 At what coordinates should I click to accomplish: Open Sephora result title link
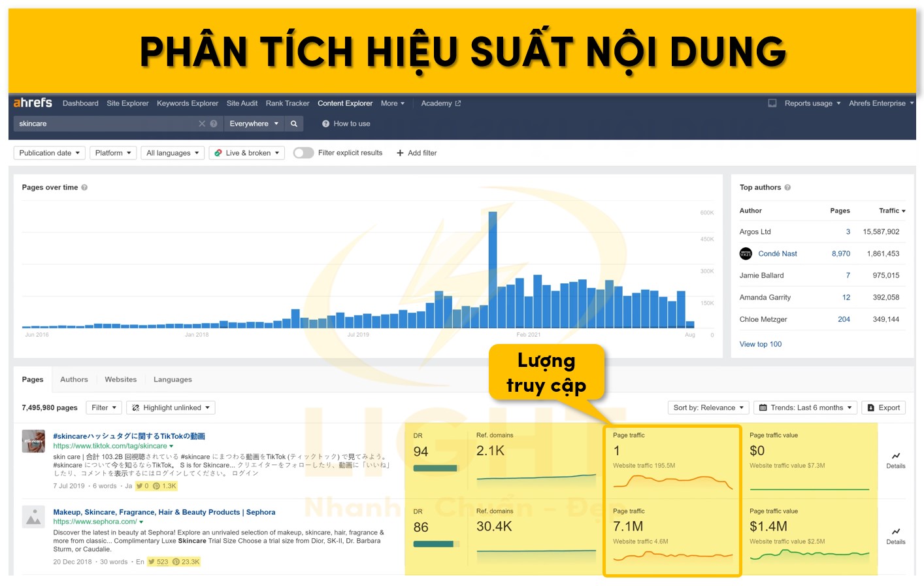[x=164, y=512]
